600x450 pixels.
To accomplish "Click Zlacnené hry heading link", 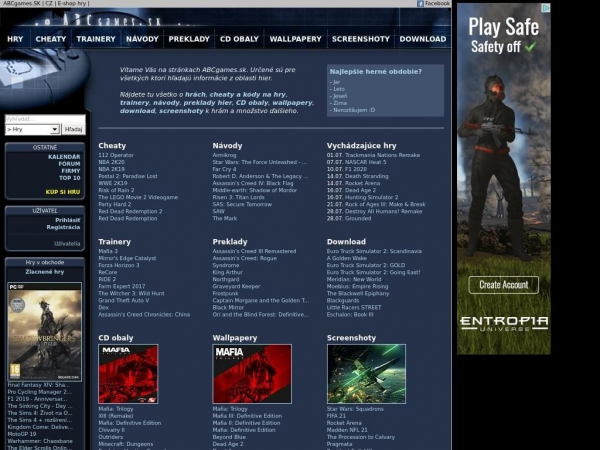I will [x=45, y=272].
